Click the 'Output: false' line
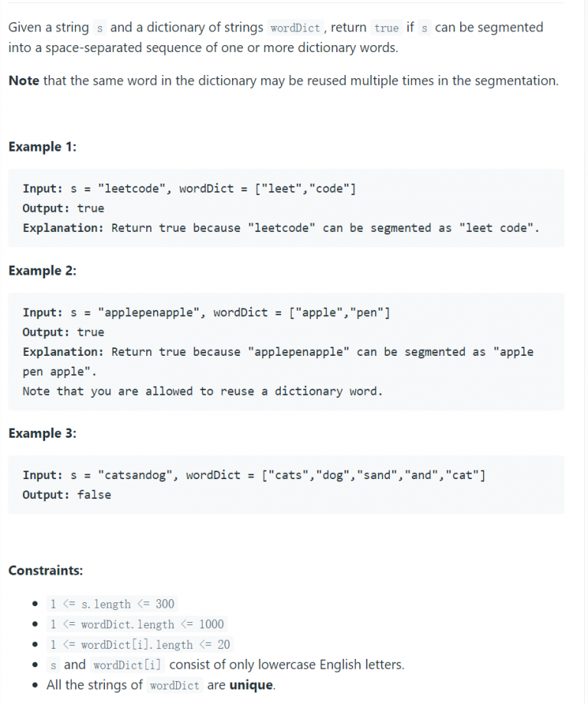The image size is (588, 704). point(67,495)
